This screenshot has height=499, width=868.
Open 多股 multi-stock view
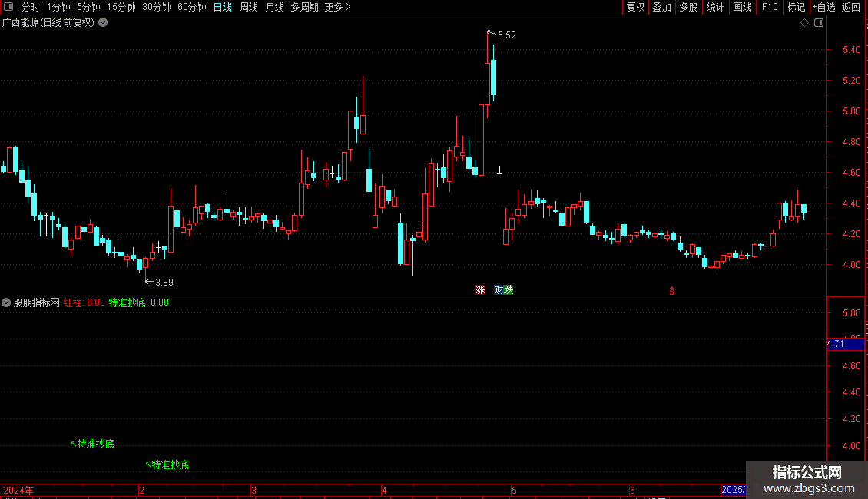tap(689, 7)
